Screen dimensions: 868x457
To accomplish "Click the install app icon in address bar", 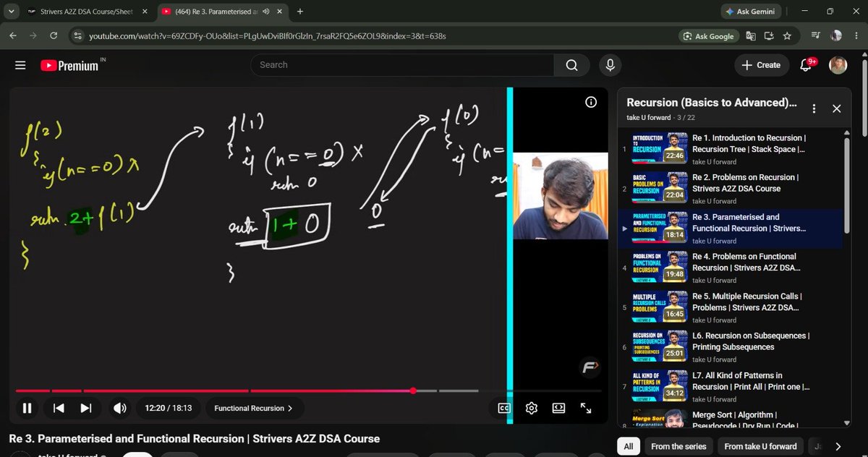I will (768, 36).
